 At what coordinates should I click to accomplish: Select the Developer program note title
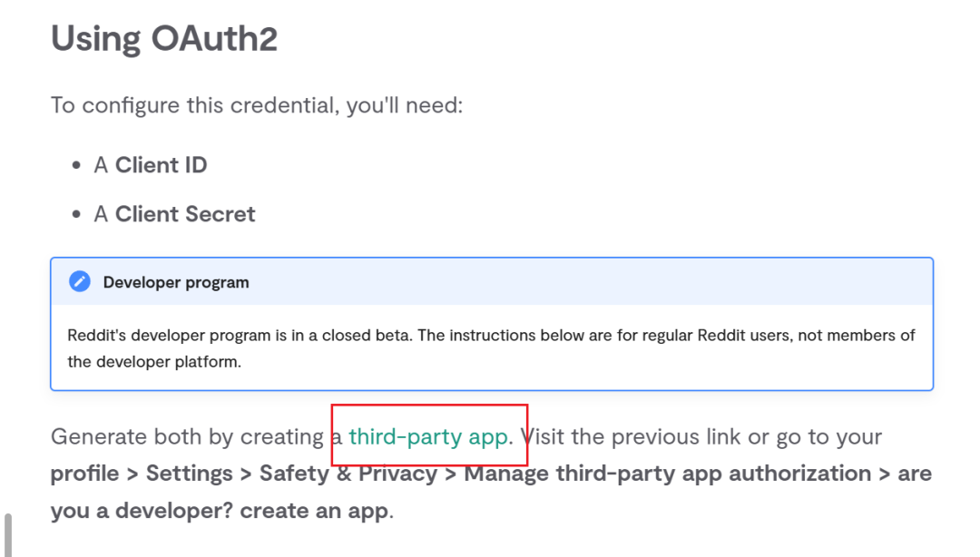(176, 282)
